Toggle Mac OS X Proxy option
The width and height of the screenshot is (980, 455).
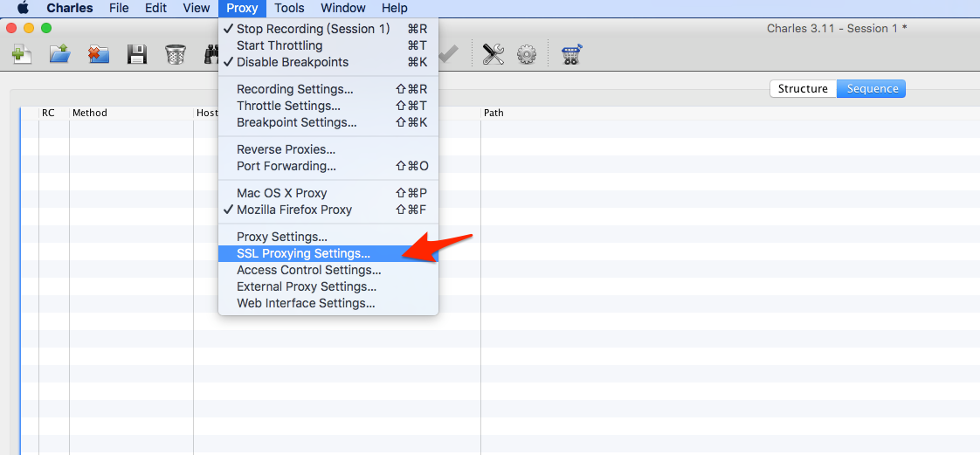328,193
